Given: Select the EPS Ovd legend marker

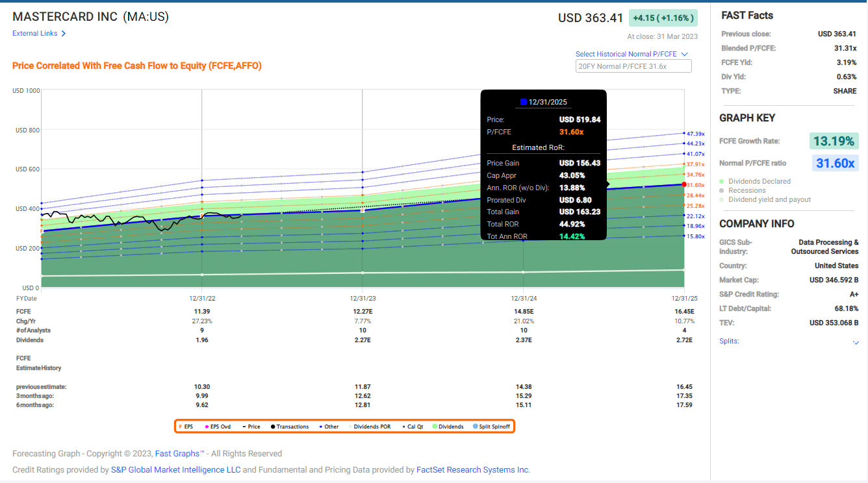Looking at the screenshot, I should (207, 427).
